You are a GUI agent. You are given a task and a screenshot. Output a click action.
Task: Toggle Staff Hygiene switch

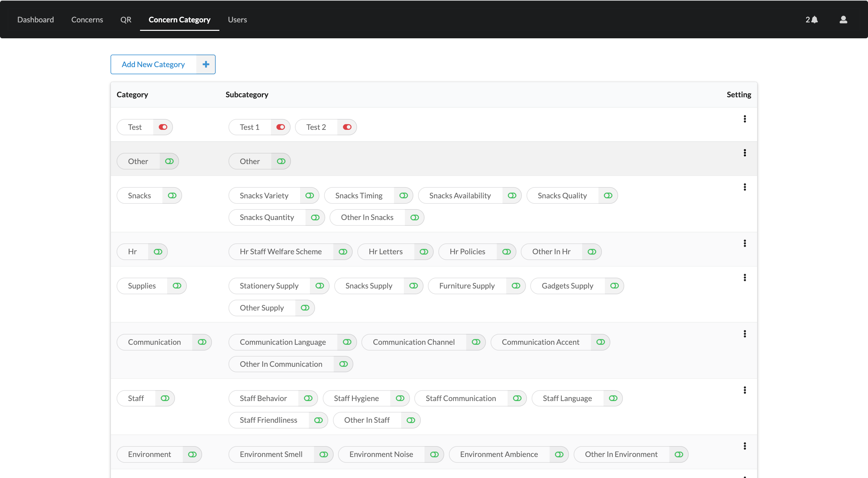[x=400, y=398]
